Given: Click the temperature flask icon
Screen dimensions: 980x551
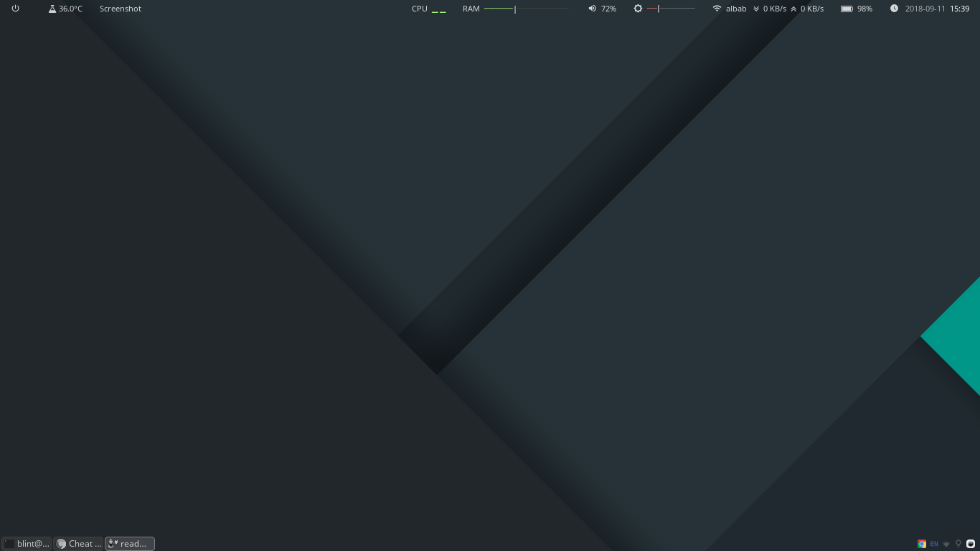Looking at the screenshot, I should (x=52, y=9).
